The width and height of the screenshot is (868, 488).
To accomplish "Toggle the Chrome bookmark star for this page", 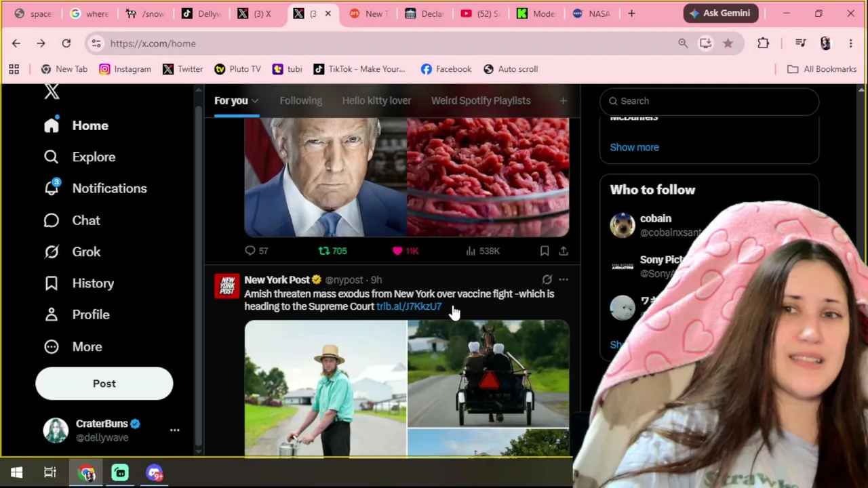I will point(728,43).
